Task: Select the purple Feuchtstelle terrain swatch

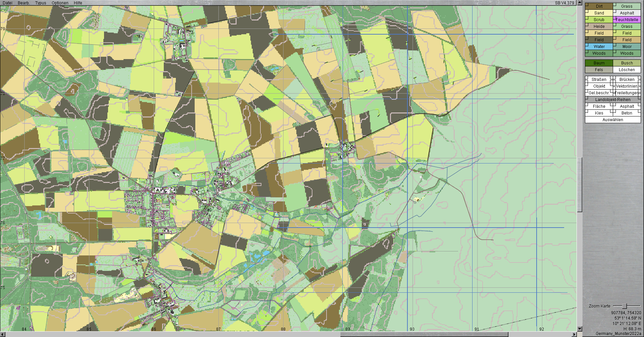Action: pyautogui.click(x=627, y=20)
